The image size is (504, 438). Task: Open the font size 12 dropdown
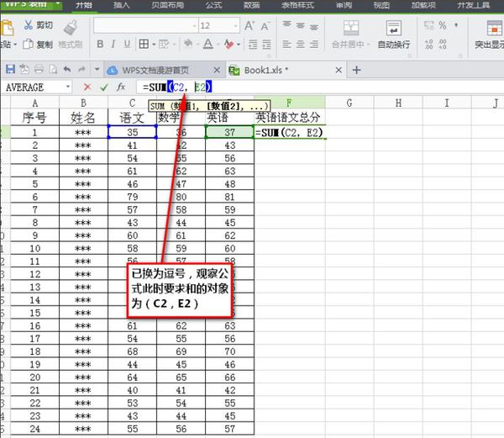pos(236,26)
